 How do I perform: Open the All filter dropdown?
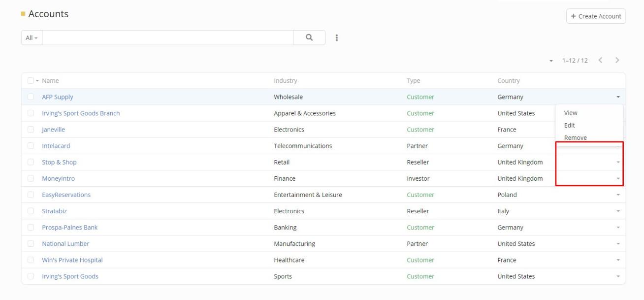[x=32, y=38]
